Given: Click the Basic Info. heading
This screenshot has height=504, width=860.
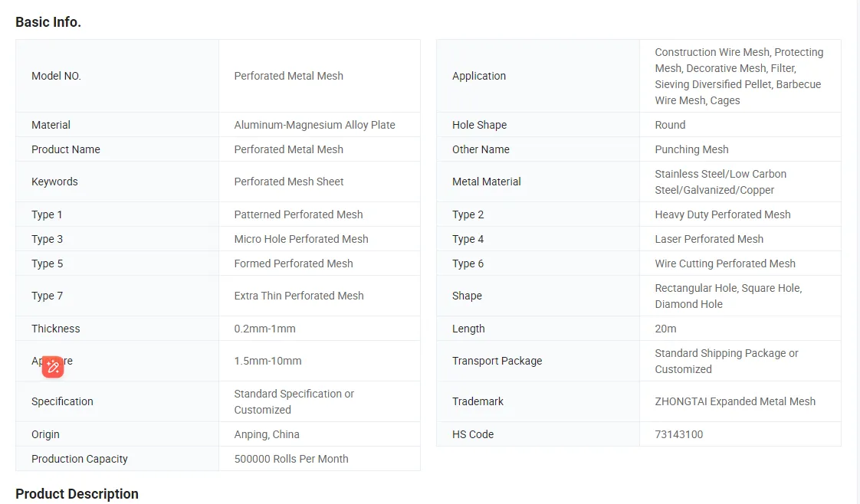Looking at the screenshot, I should 48,22.
